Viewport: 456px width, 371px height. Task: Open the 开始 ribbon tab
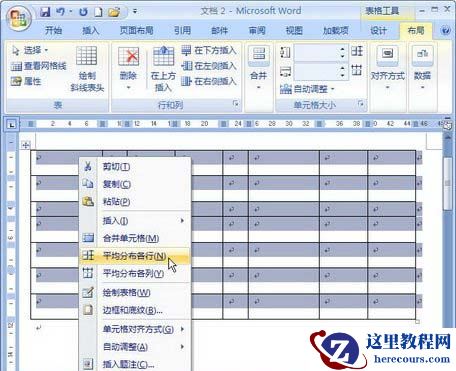[x=53, y=31]
